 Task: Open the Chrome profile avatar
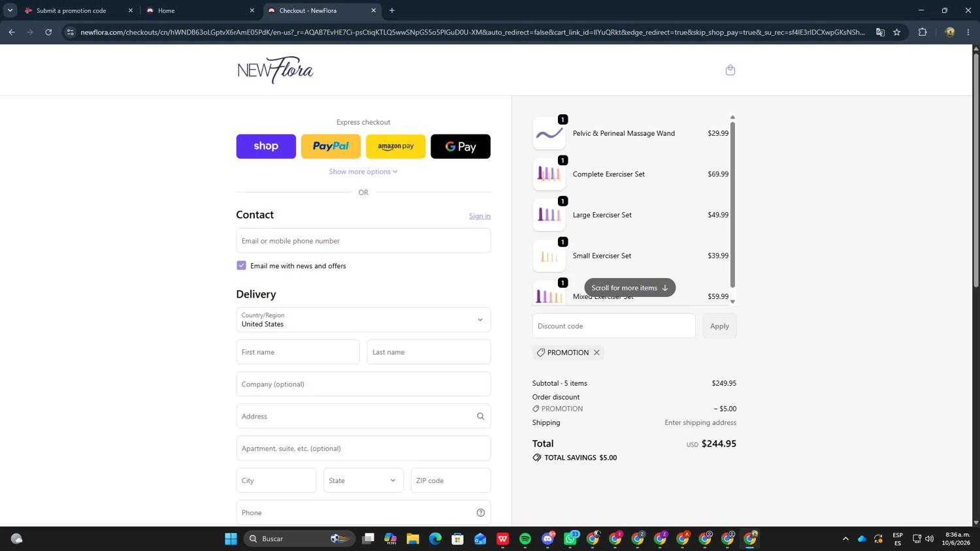coord(950,32)
